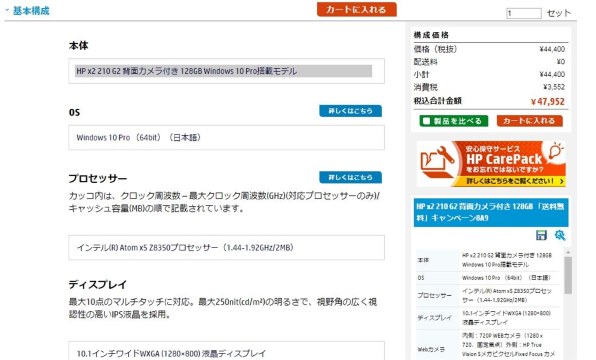Click the 本体 row in summary table

pyautogui.click(x=488, y=260)
